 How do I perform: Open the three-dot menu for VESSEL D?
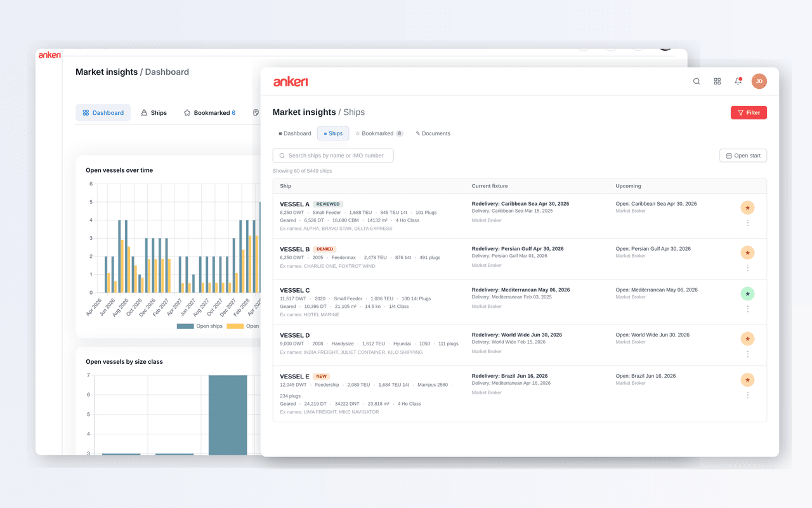click(x=747, y=354)
